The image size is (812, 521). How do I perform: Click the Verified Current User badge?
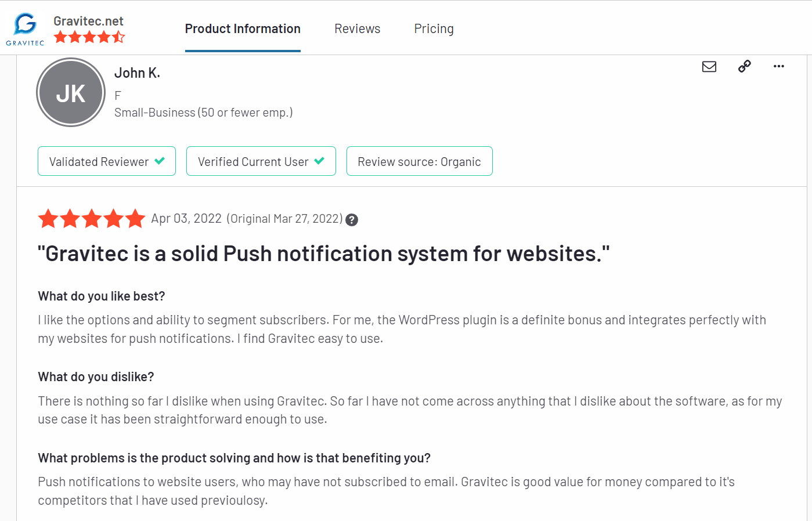[x=261, y=161]
